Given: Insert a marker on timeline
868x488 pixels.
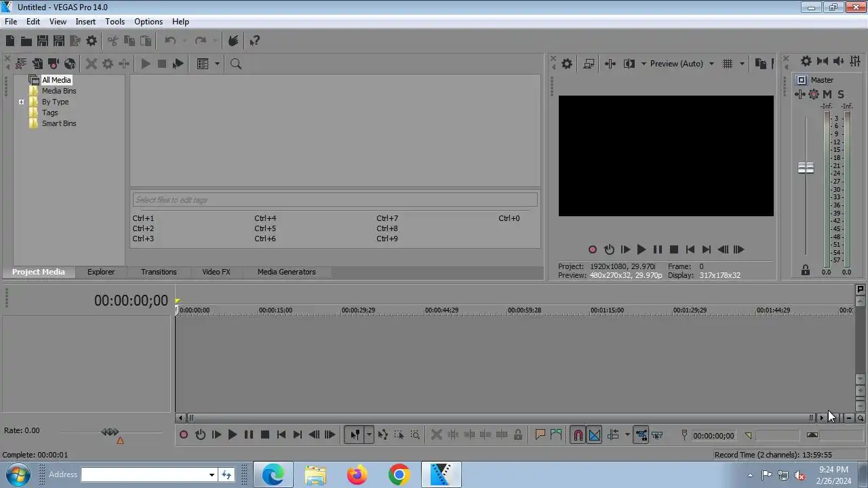Looking at the screenshot, I should point(540,435).
